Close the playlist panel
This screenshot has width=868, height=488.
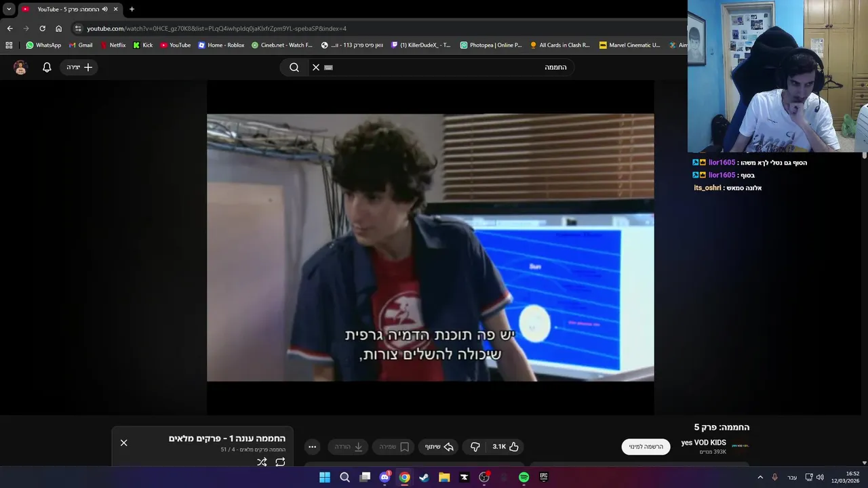(123, 443)
